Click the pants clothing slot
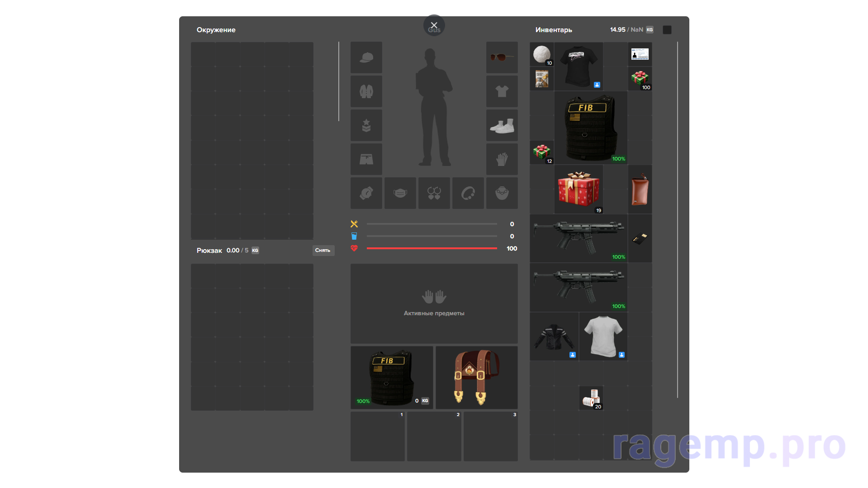868x488 pixels. (366, 159)
